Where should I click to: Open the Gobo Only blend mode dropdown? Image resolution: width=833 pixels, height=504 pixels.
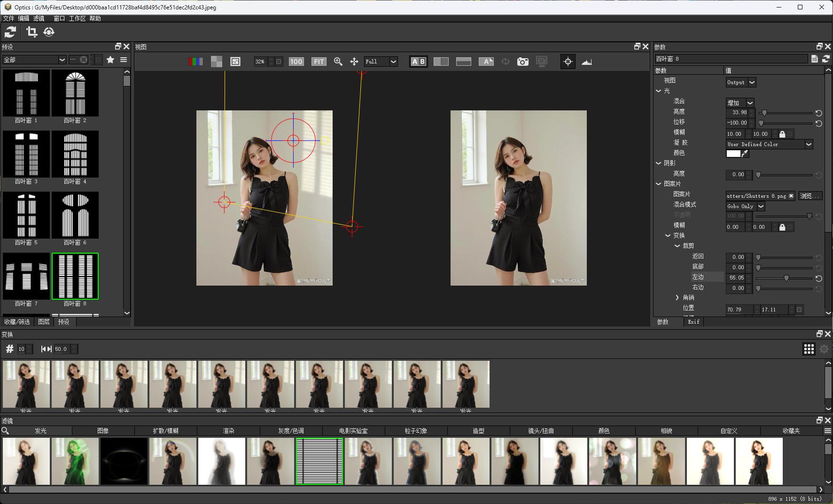(745, 206)
